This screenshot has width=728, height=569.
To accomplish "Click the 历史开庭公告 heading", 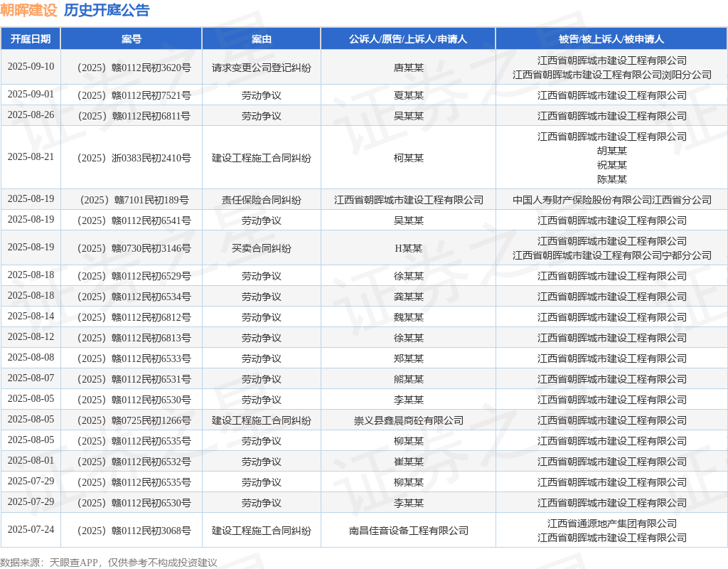I will pyautogui.click(x=107, y=10).
